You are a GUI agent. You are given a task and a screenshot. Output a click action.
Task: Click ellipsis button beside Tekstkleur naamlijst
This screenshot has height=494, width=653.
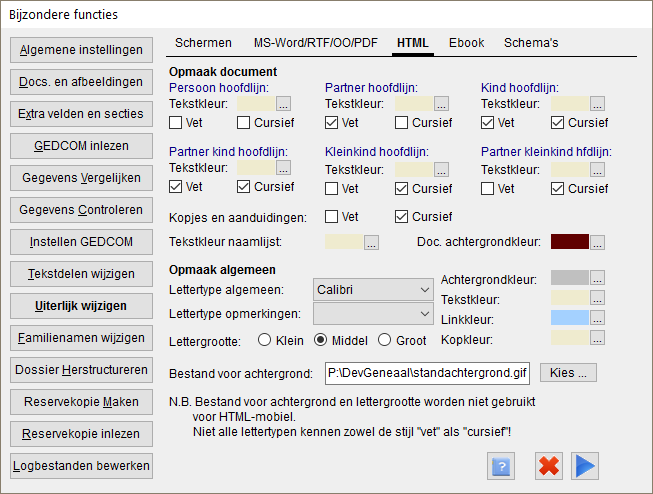coord(371,242)
